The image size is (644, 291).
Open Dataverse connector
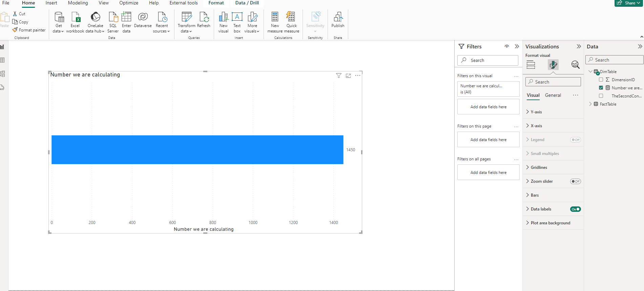(x=143, y=20)
